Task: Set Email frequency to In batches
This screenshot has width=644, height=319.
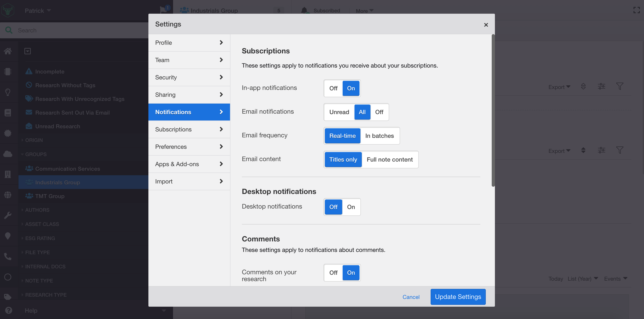Action: tap(379, 136)
